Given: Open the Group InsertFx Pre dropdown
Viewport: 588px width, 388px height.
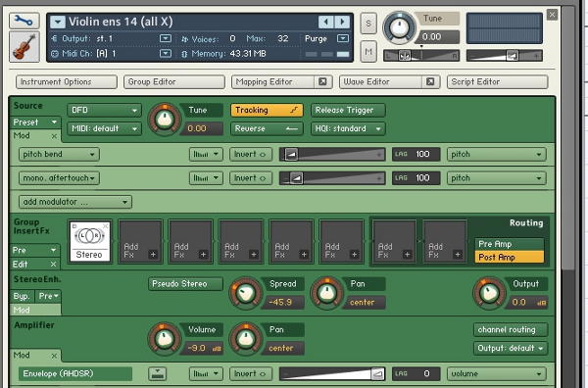Looking at the screenshot, I should [35, 250].
